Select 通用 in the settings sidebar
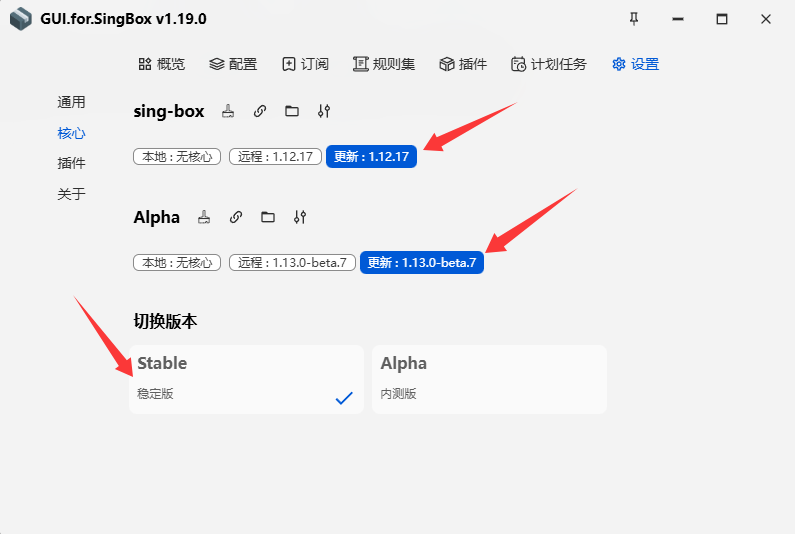 [x=71, y=102]
